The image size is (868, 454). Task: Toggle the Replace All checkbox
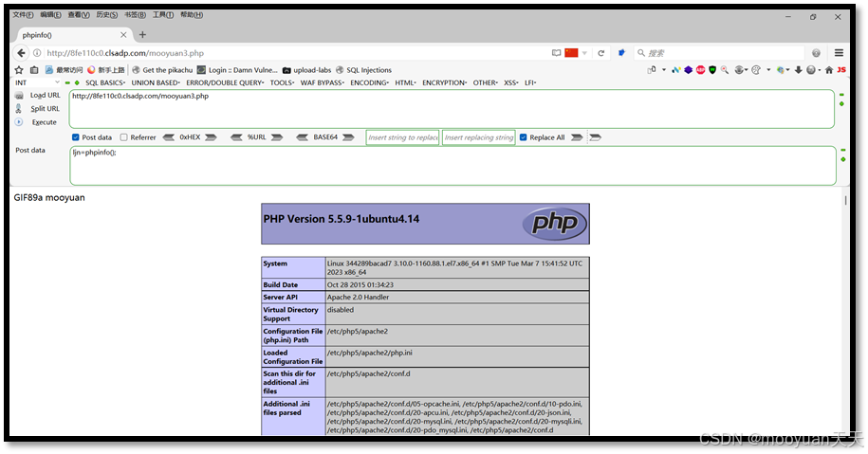523,137
